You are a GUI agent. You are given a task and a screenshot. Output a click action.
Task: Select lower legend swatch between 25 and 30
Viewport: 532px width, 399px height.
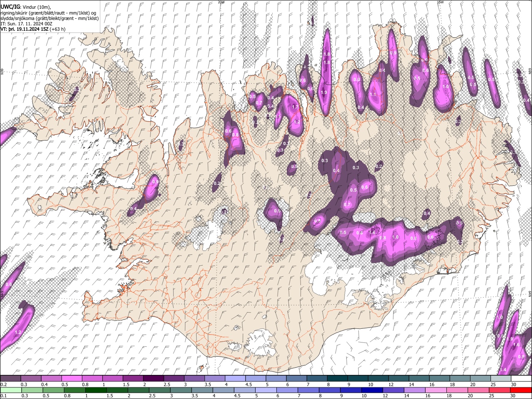(x=500, y=390)
